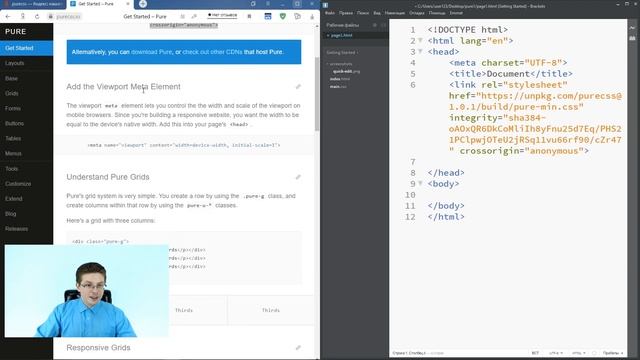Collapse the body tag fold arrow on line 9
Image resolution: width=640 pixels, height=360 pixels.
[420, 183]
